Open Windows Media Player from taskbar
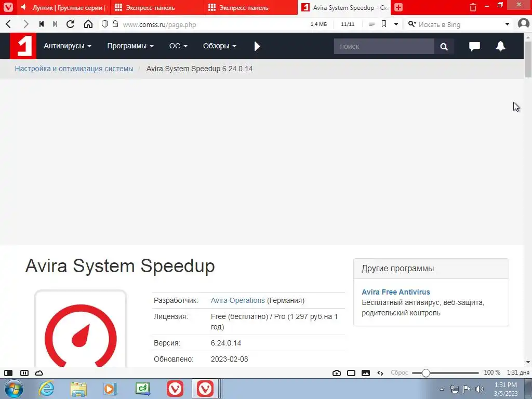532x399 pixels. tap(110, 389)
